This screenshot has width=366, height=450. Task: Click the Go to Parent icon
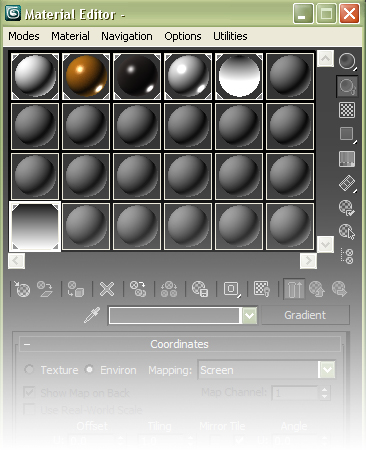click(317, 289)
